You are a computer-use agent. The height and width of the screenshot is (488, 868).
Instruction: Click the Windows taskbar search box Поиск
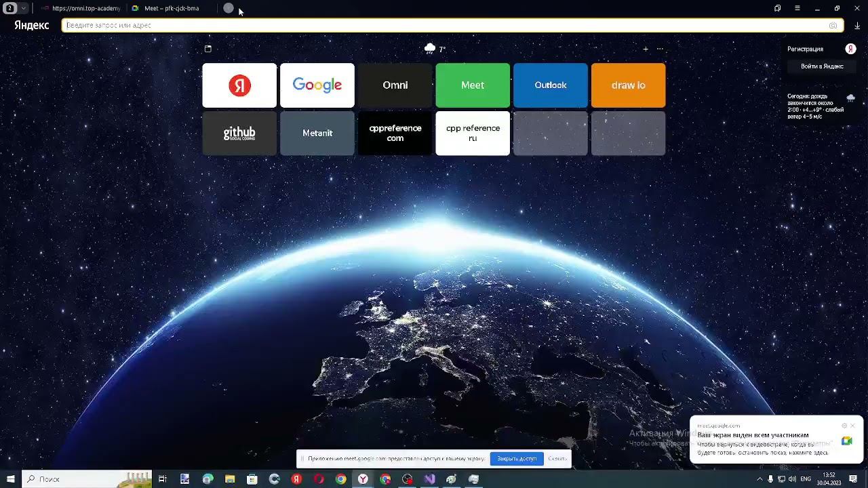(x=87, y=479)
